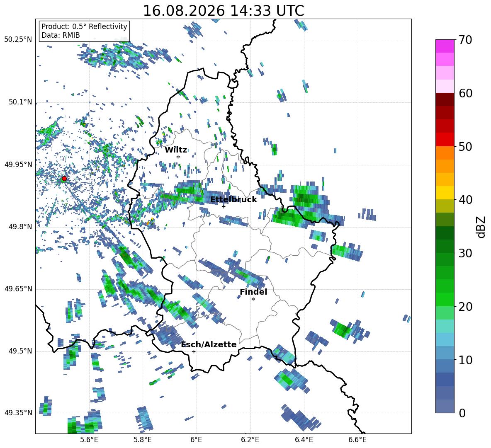Click the red 50 dBZ colorbar segment

[445, 140]
